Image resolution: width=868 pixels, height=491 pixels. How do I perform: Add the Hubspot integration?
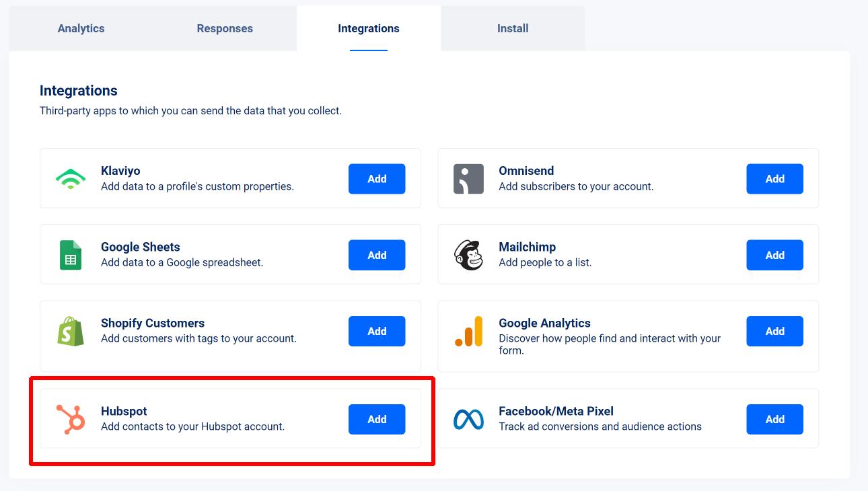tap(377, 419)
